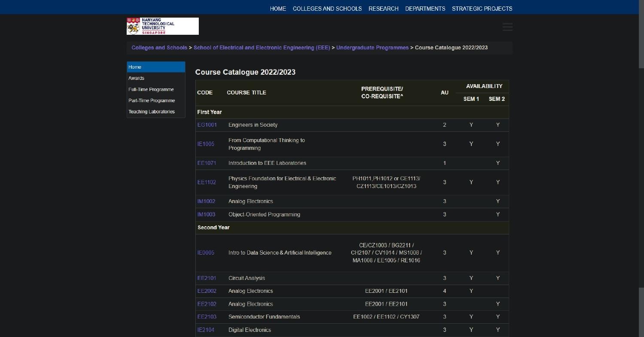Open the hamburger navigation menu

point(507,27)
